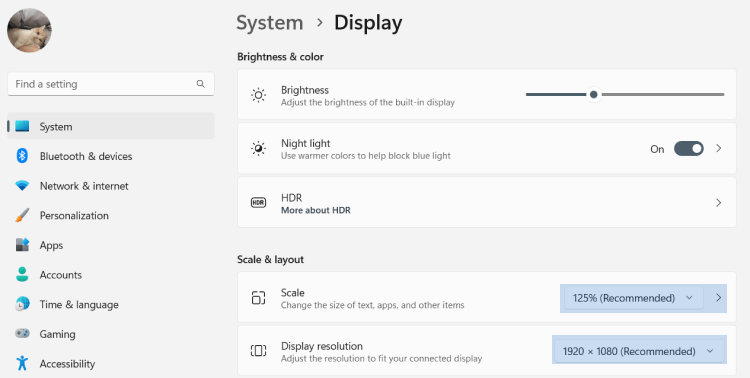Click the Find a setting search box
The height and width of the screenshot is (378, 750).
pyautogui.click(x=111, y=84)
